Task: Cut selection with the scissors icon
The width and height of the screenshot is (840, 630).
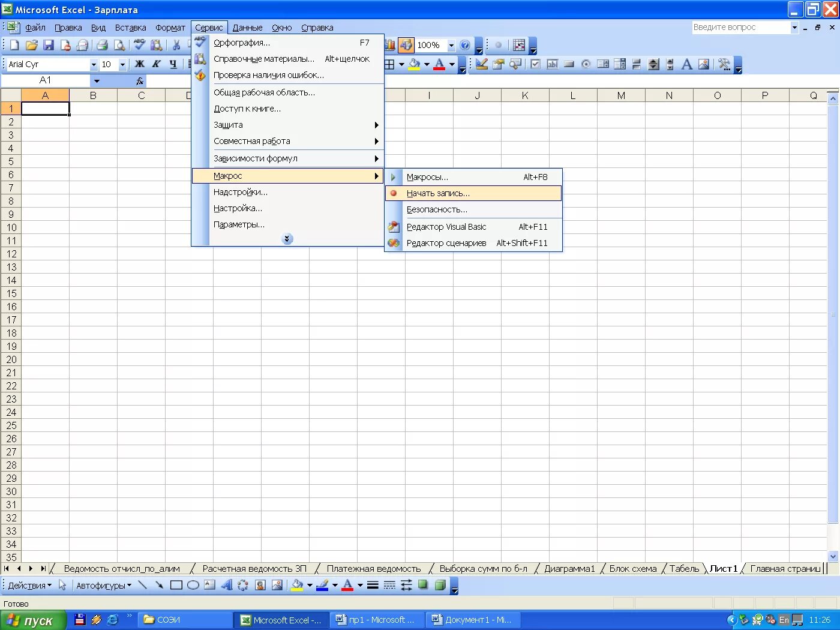Action: (176, 45)
